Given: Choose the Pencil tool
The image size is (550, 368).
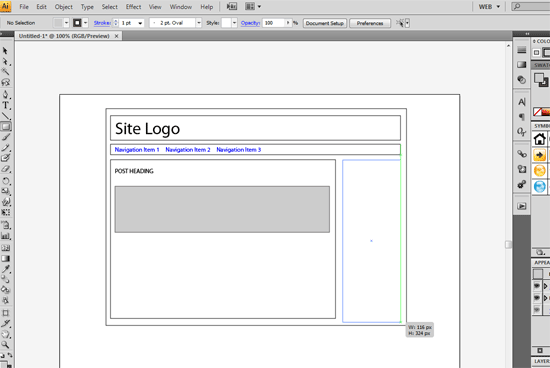Looking at the screenshot, I should point(5,147).
